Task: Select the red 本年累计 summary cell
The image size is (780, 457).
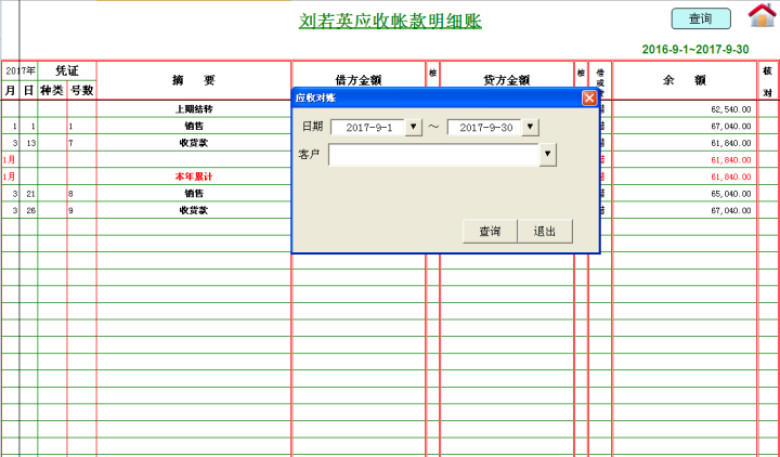Action: click(x=194, y=177)
